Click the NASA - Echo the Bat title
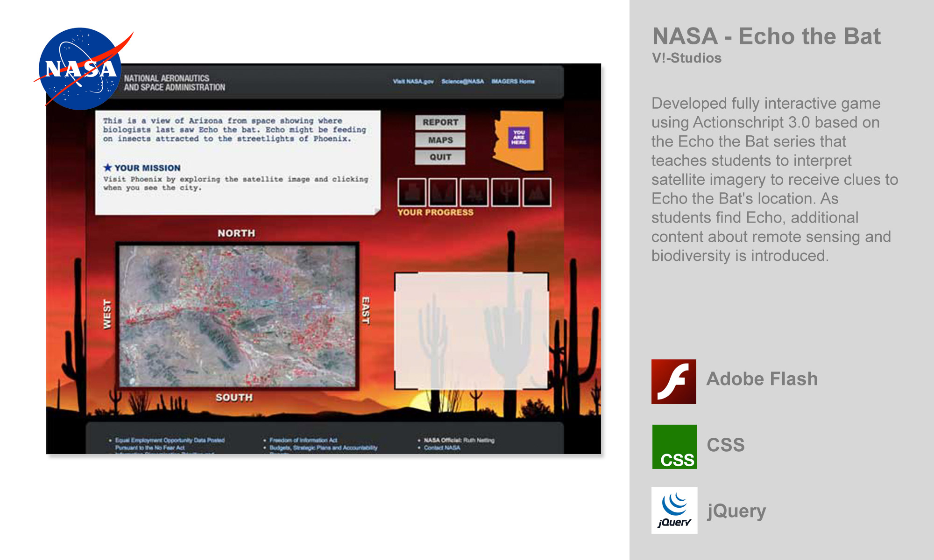The image size is (934, 560). coord(766,36)
